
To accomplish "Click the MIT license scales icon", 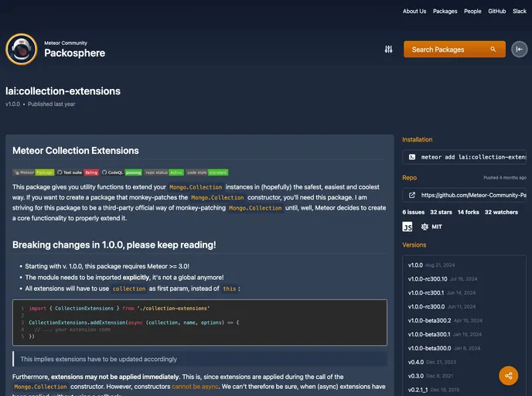I will click(425, 227).
